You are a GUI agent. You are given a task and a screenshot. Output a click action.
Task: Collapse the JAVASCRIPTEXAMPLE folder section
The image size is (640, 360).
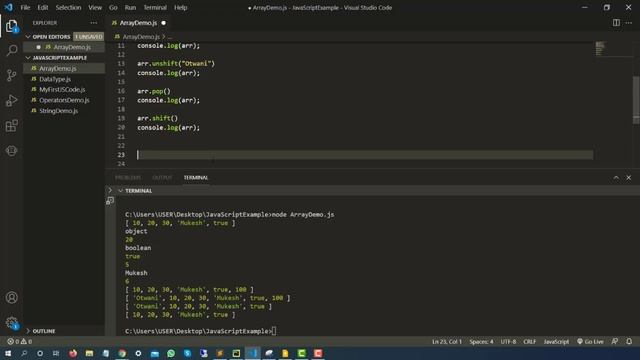28,58
